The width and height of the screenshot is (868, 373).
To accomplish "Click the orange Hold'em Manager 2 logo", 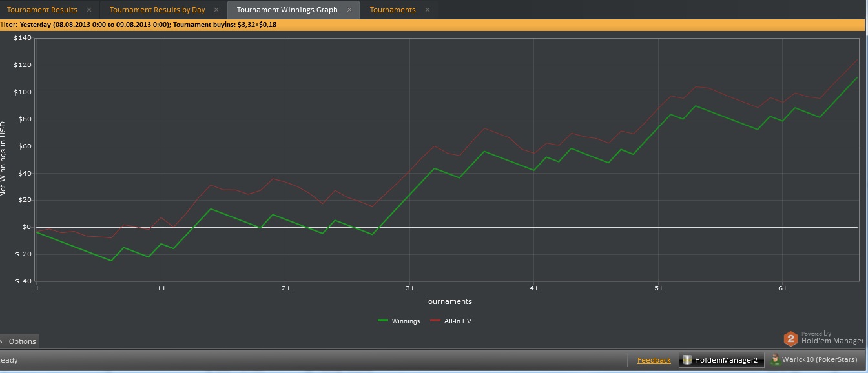I will (790, 339).
